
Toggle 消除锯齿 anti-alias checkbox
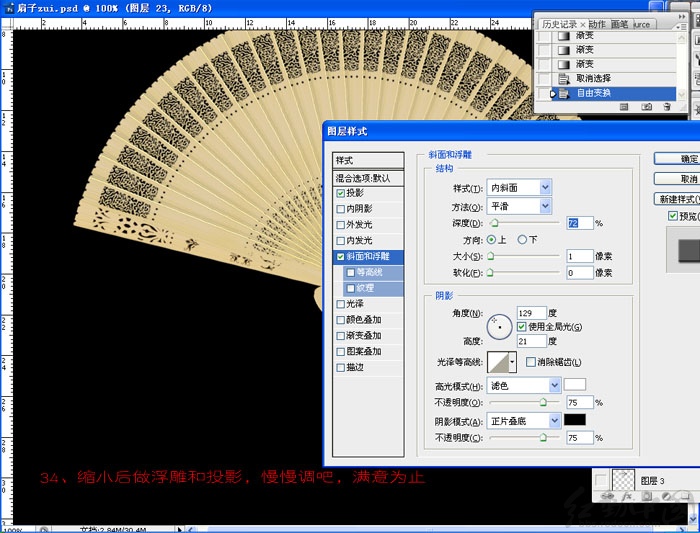[530, 362]
